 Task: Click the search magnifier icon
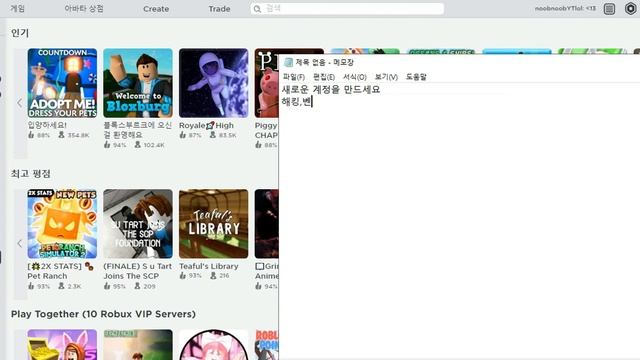tap(257, 9)
